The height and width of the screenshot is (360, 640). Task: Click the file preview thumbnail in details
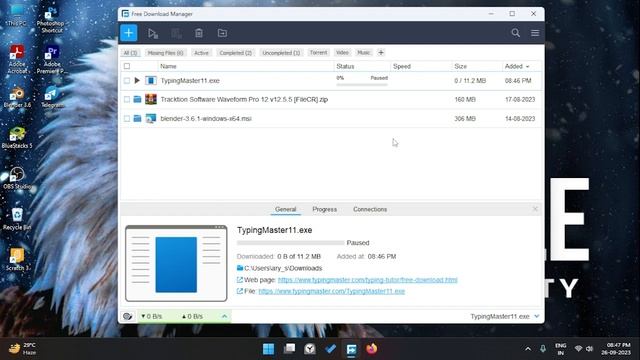(x=176, y=263)
